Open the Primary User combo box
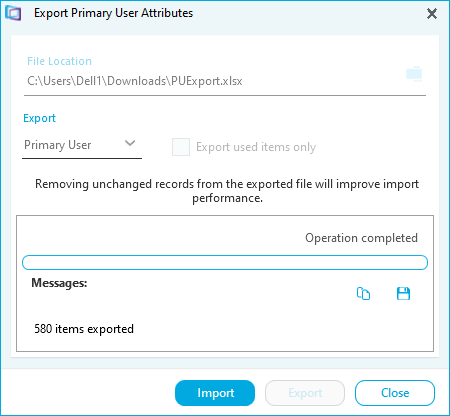The height and width of the screenshot is (416, 450). (82, 145)
